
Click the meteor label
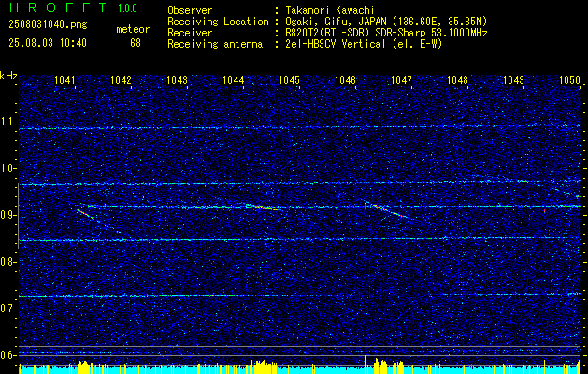pos(133,29)
